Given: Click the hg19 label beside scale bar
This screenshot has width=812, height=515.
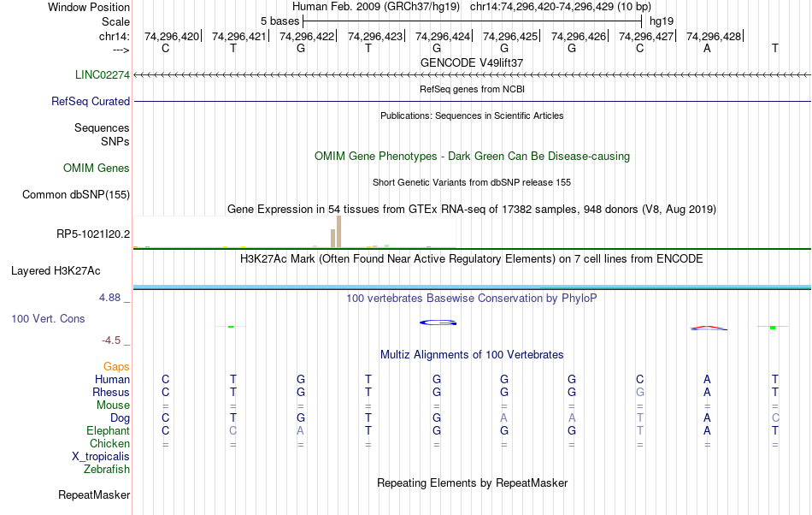Looking at the screenshot, I should point(662,21).
